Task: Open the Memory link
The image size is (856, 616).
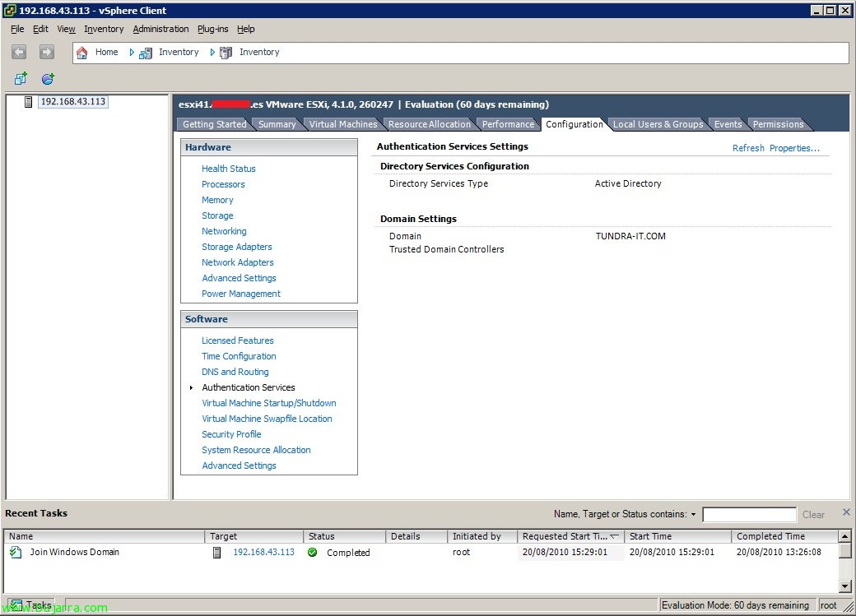Action: pos(217,200)
